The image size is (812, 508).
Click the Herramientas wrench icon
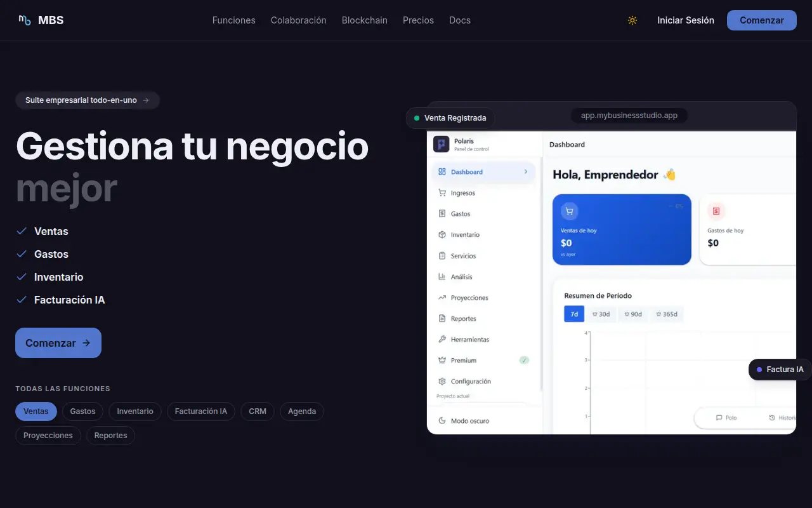tap(442, 340)
